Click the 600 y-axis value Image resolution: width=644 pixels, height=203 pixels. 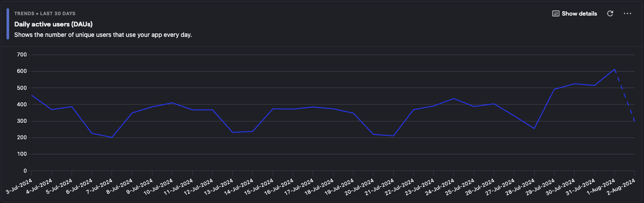tap(22, 71)
